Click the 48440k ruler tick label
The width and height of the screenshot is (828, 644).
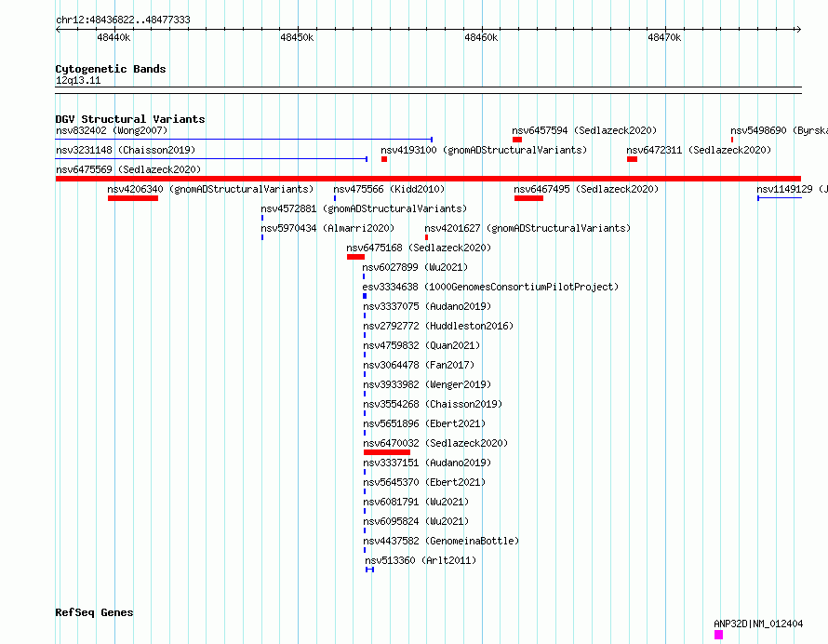(114, 37)
